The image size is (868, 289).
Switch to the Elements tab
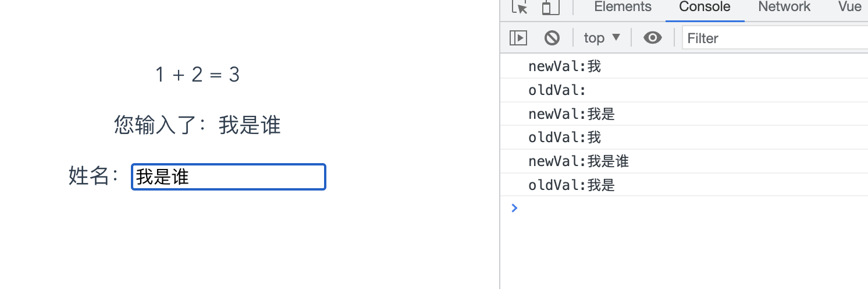pyautogui.click(x=622, y=7)
